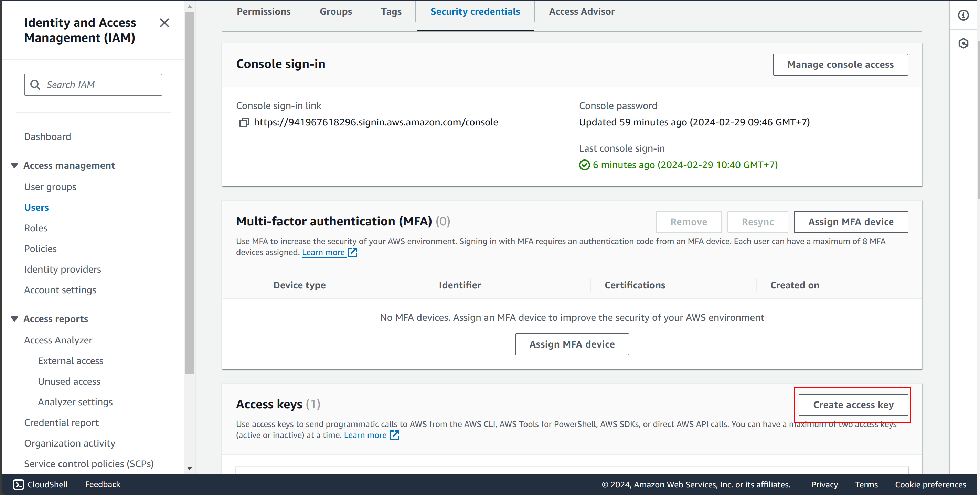Image resolution: width=980 pixels, height=495 pixels.
Task: Click top Assign MFA device button
Action: [x=851, y=222]
